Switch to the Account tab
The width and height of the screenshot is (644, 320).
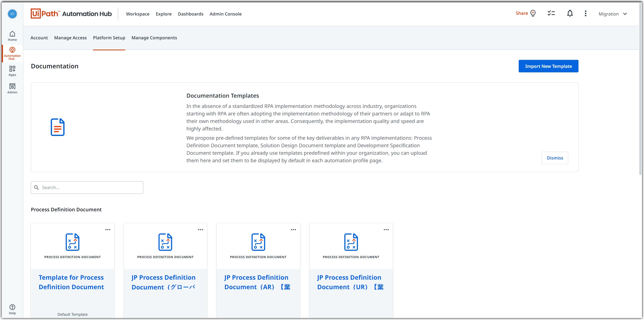click(x=39, y=38)
